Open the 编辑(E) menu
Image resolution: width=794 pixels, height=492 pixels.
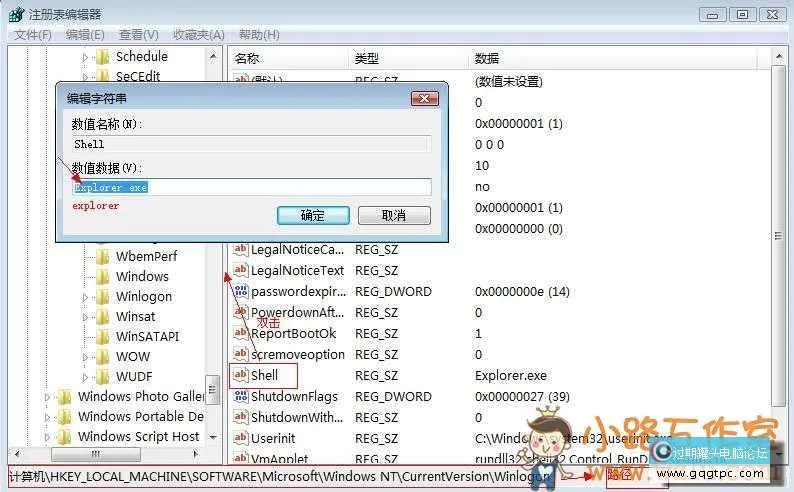tap(85, 35)
